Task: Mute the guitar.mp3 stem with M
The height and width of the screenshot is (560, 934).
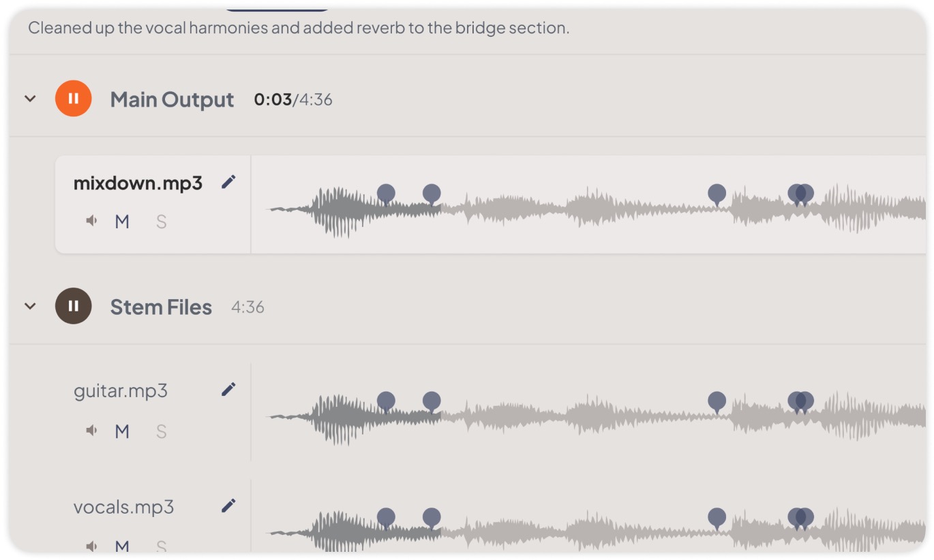Action: tap(122, 431)
